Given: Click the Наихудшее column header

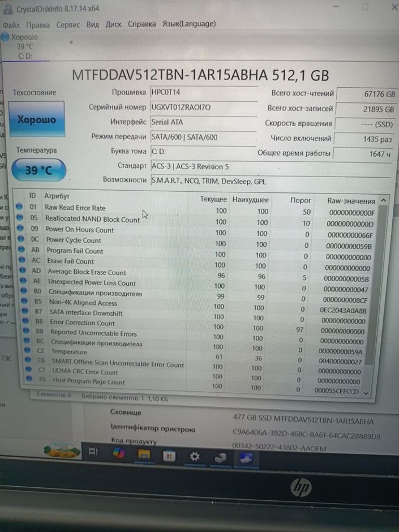Looking at the screenshot, I should point(250,199).
